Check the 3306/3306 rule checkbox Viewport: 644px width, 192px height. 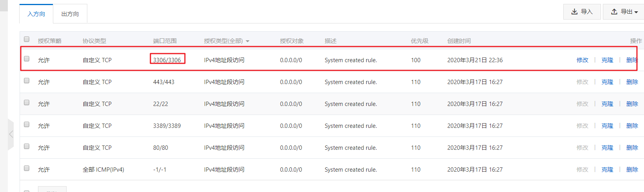click(x=27, y=59)
